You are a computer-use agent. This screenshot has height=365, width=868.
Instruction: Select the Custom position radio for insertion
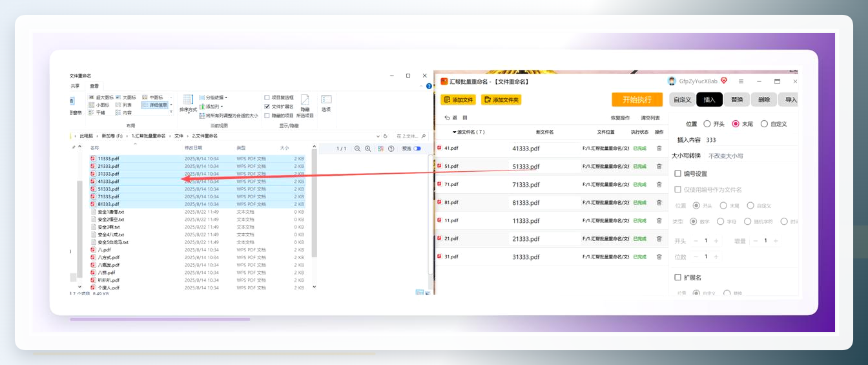[x=764, y=123]
